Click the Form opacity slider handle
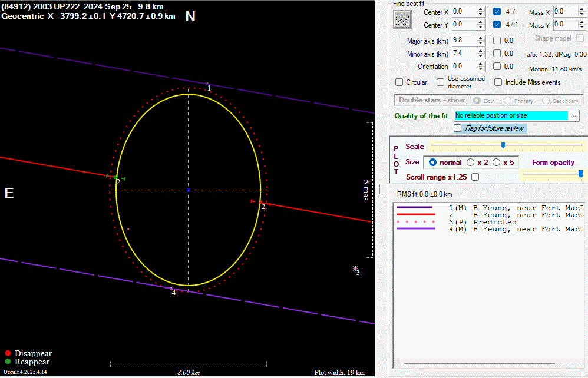This screenshot has height=378, width=588. [581, 174]
